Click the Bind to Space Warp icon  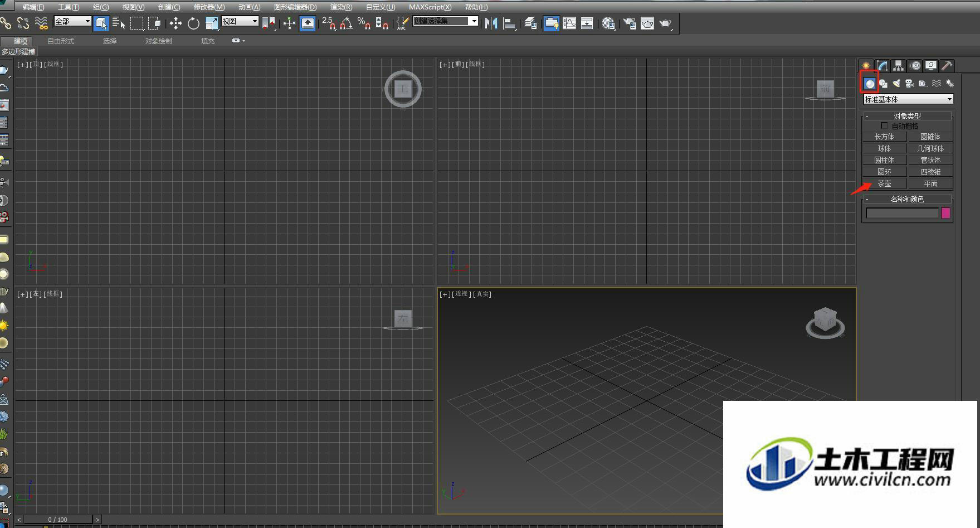(41, 23)
